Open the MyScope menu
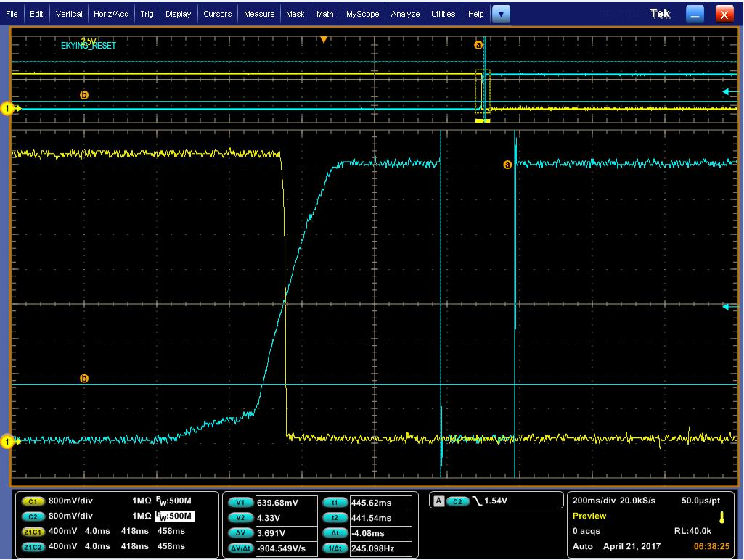The width and height of the screenshot is (744, 560). (x=362, y=14)
